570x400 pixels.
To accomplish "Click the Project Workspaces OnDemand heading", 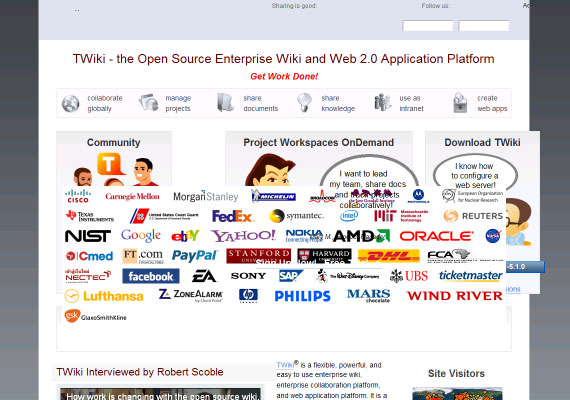I will tap(318, 143).
